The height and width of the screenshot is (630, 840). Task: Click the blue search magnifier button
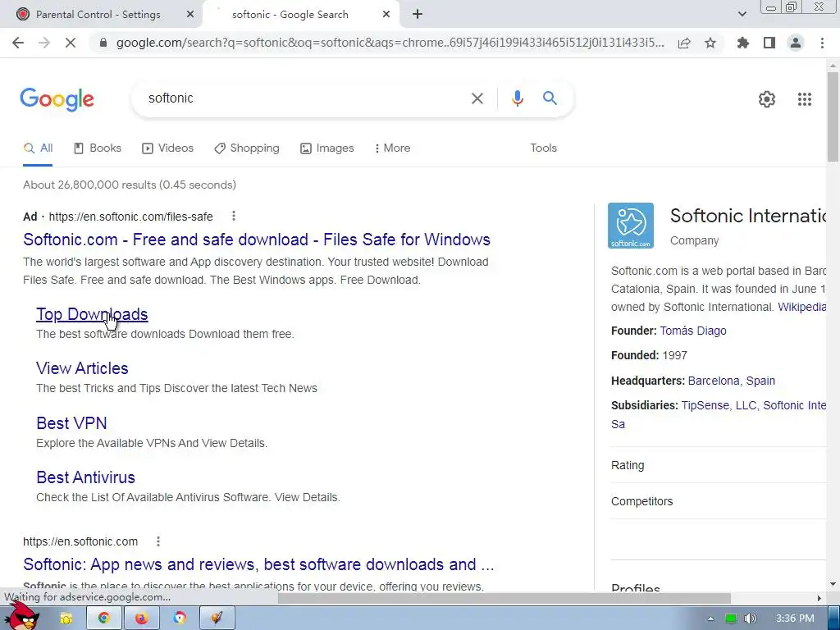tap(550, 98)
